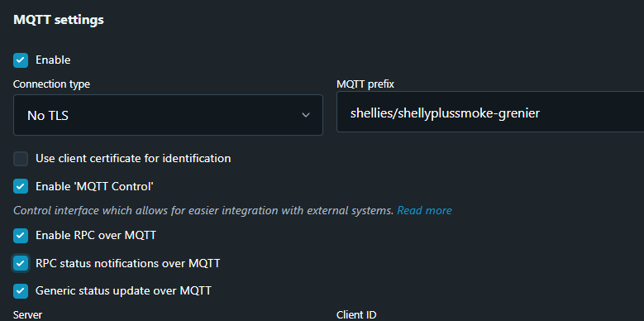Click the Client ID field label
The height and width of the screenshot is (321, 644).
click(x=356, y=315)
